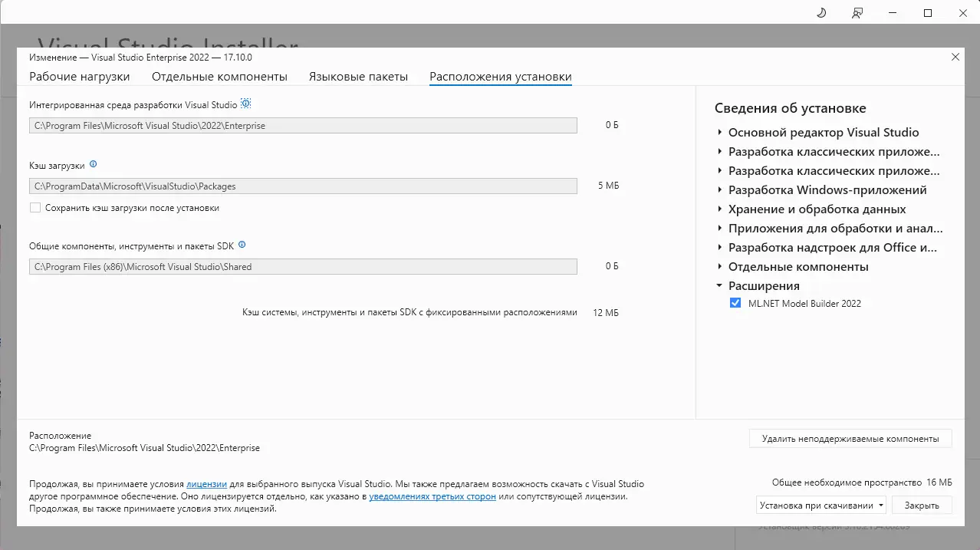Click Удалить неподдерживаемые компоненты button
The height and width of the screenshot is (550, 980).
pyautogui.click(x=850, y=439)
